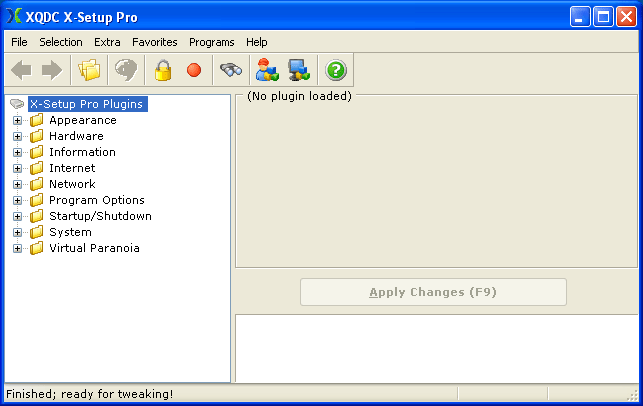Open the File menu

(x=19, y=42)
